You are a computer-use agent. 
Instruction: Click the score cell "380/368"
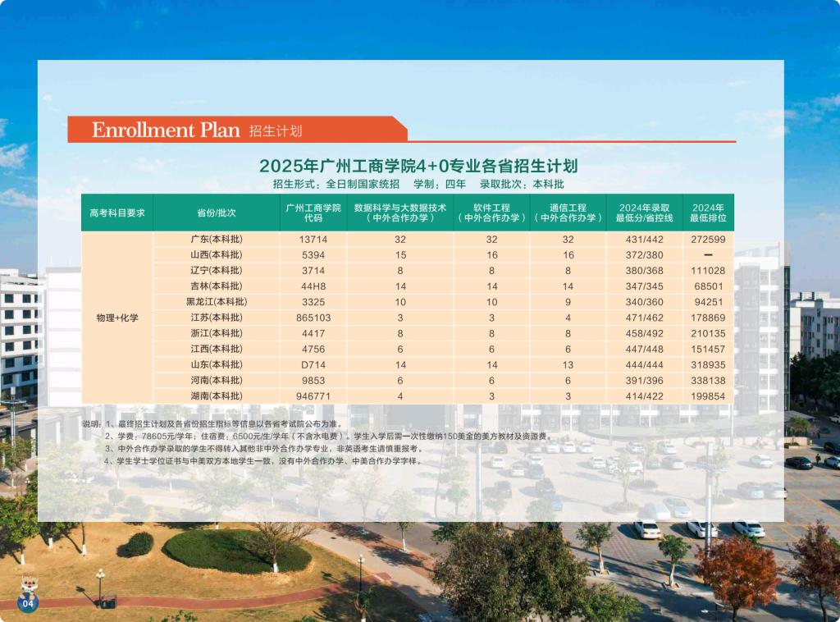coord(645,271)
